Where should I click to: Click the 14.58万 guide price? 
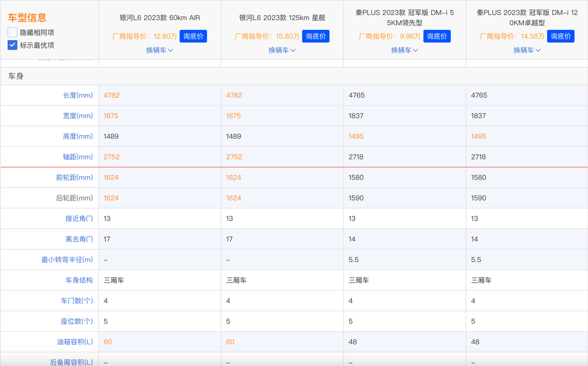(532, 36)
